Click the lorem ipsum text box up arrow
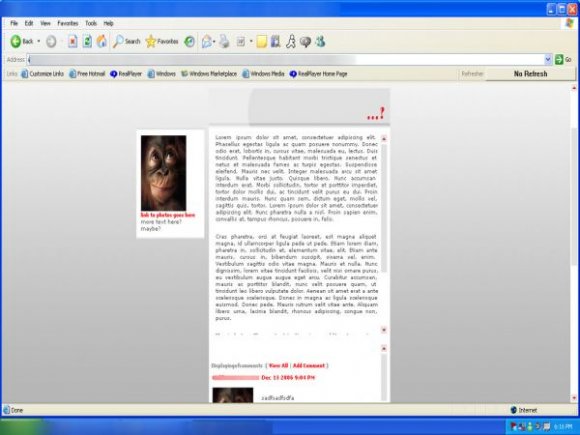Screen dimensions: 580x435 pyautogui.click(x=384, y=139)
